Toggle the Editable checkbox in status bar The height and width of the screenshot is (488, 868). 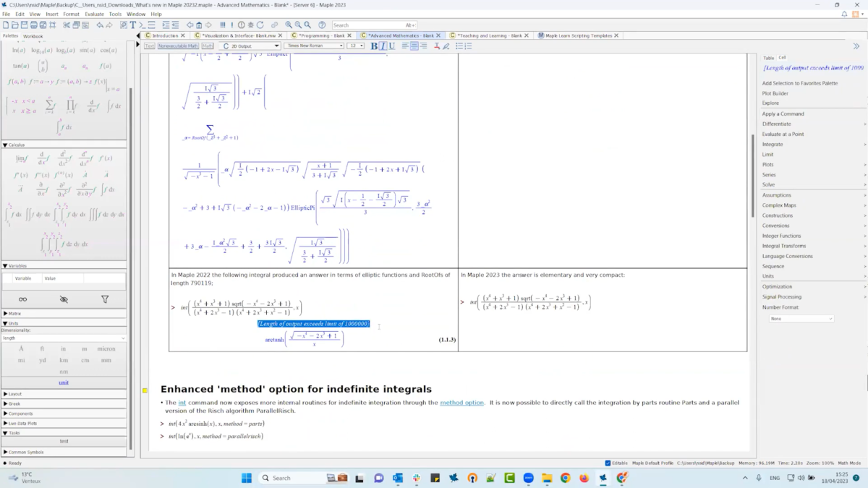click(608, 463)
